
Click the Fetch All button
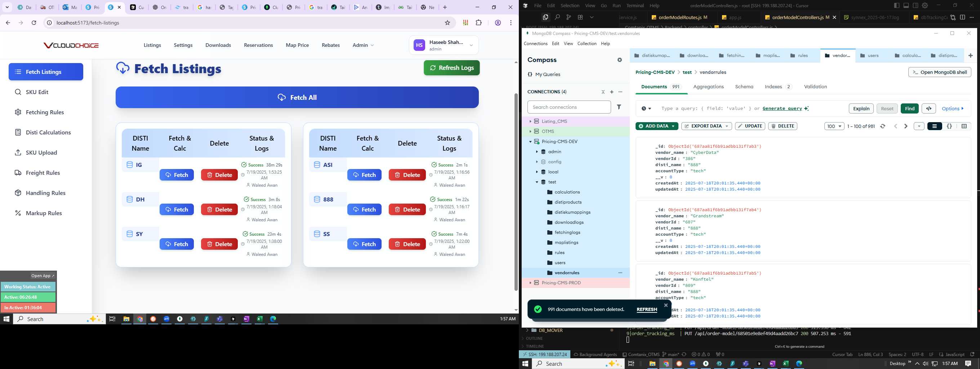[x=297, y=97]
